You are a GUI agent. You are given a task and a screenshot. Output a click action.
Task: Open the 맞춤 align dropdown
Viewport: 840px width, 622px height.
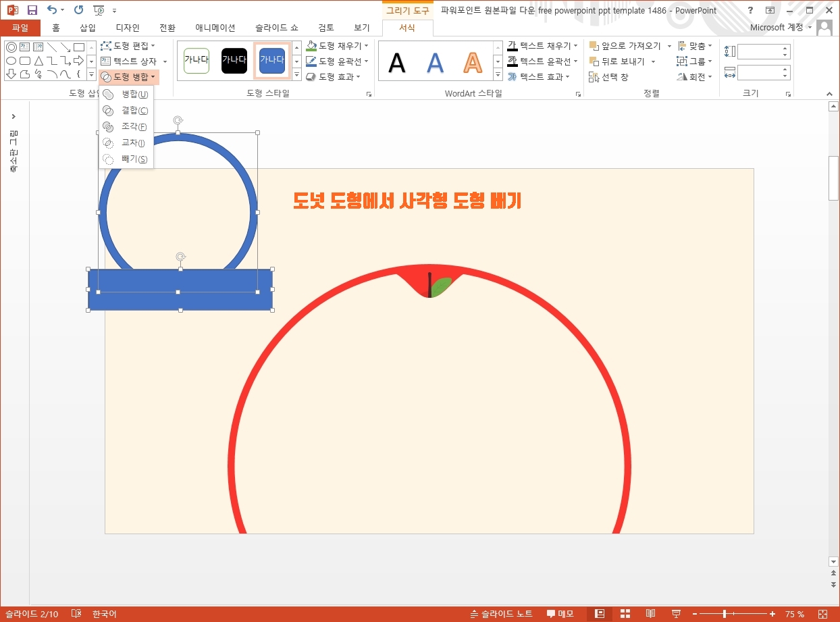click(x=694, y=46)
